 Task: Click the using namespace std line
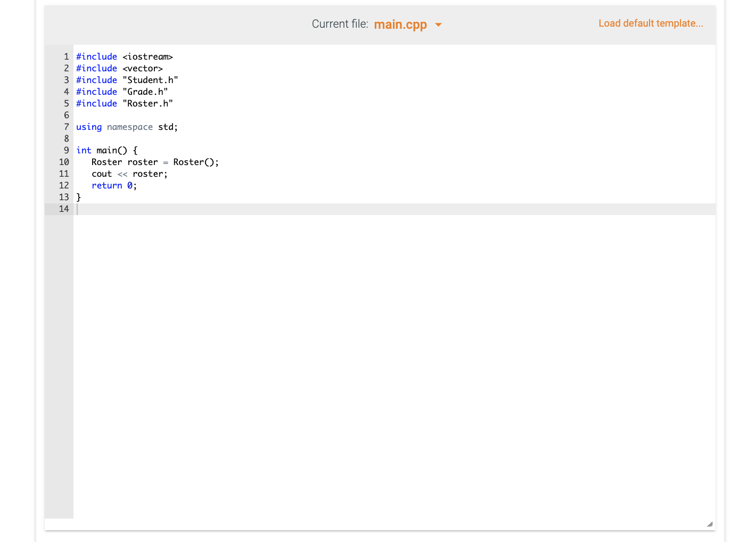[x=127, y=127]
